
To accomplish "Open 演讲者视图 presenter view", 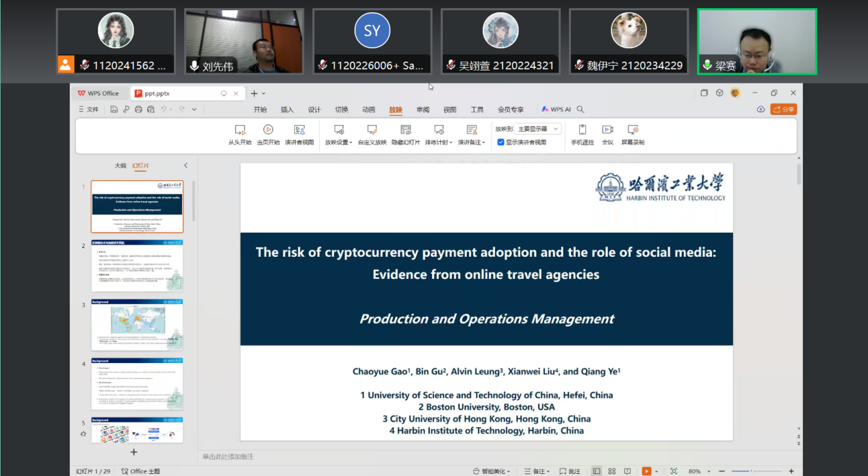I will tap(299, 134).
